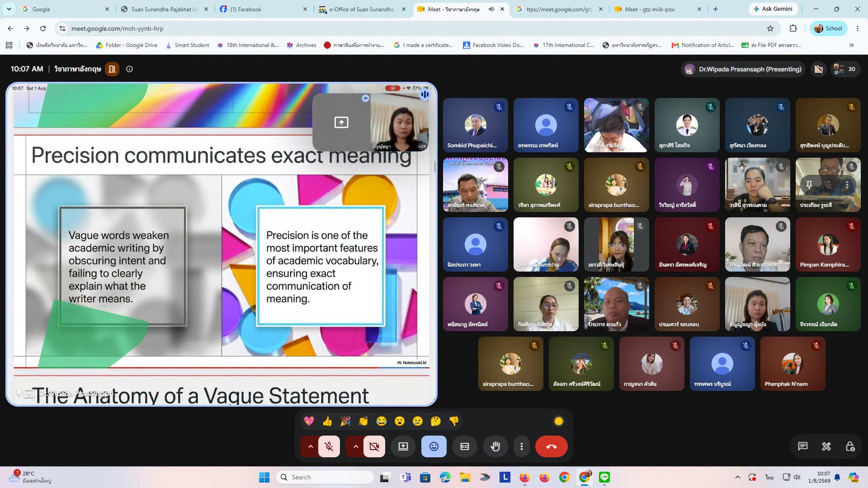Toggle the microphone on
This screenshot has height=488, width=868.
click(x=329, y=446)
